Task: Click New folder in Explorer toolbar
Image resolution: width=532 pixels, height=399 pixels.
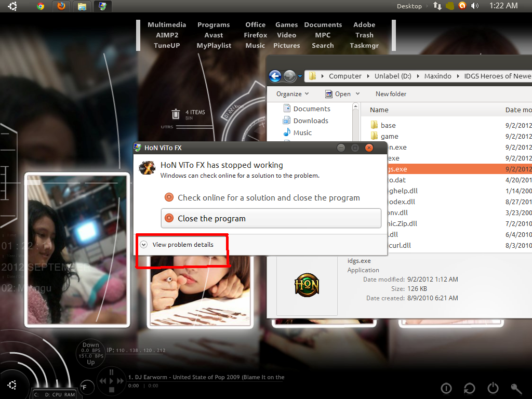Action: click(391, 94)
